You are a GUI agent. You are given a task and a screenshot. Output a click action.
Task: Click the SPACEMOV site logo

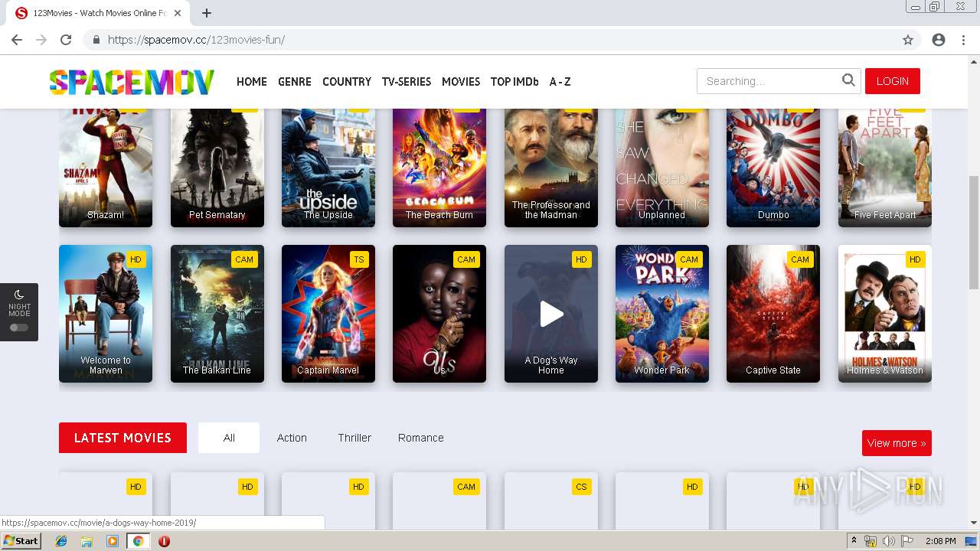[132, 82]
